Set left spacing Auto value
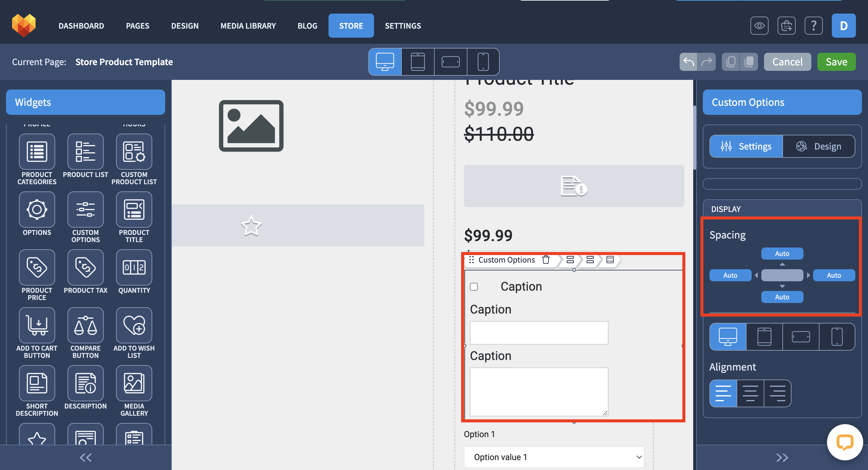 (730, 276)
